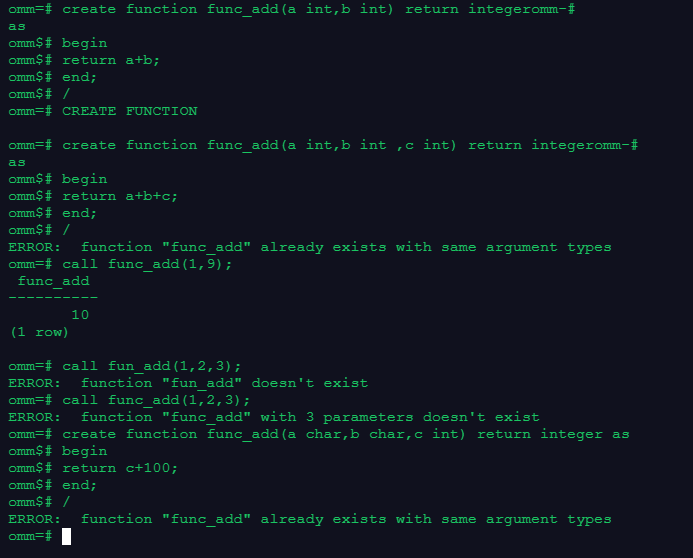Click the func_add column header in result
Screen dimensions: 693x558
tap(53, 281)
